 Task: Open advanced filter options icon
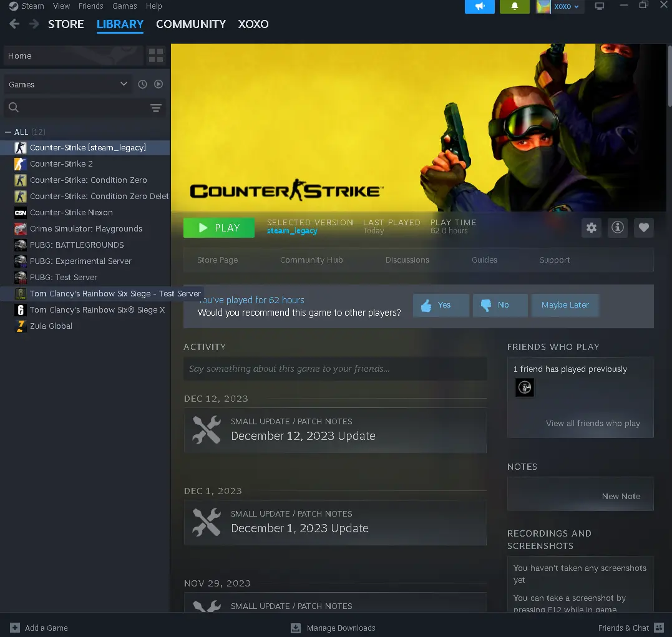(156, 107)
